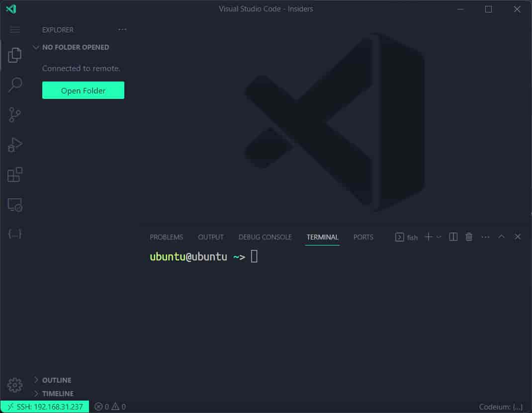Screen dimensions: 532x413
Task: Click the SSH remote status indicator
Action: click(45, 407)
